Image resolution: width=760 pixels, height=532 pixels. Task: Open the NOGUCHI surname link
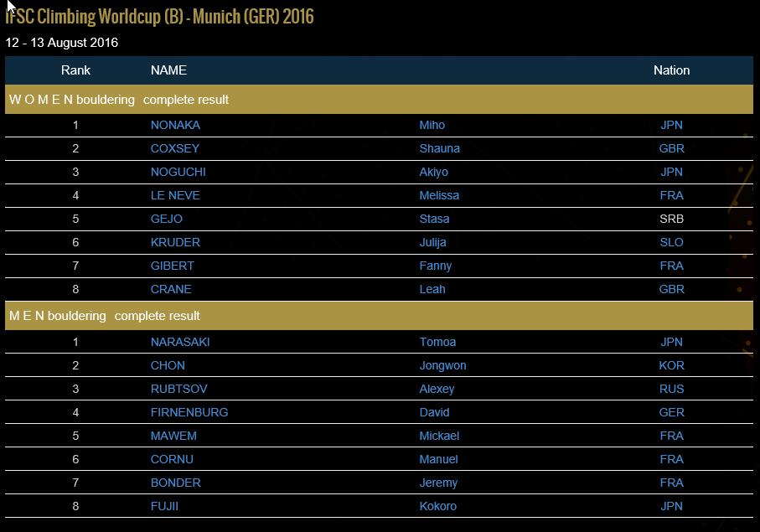click(x=178, y=172)
